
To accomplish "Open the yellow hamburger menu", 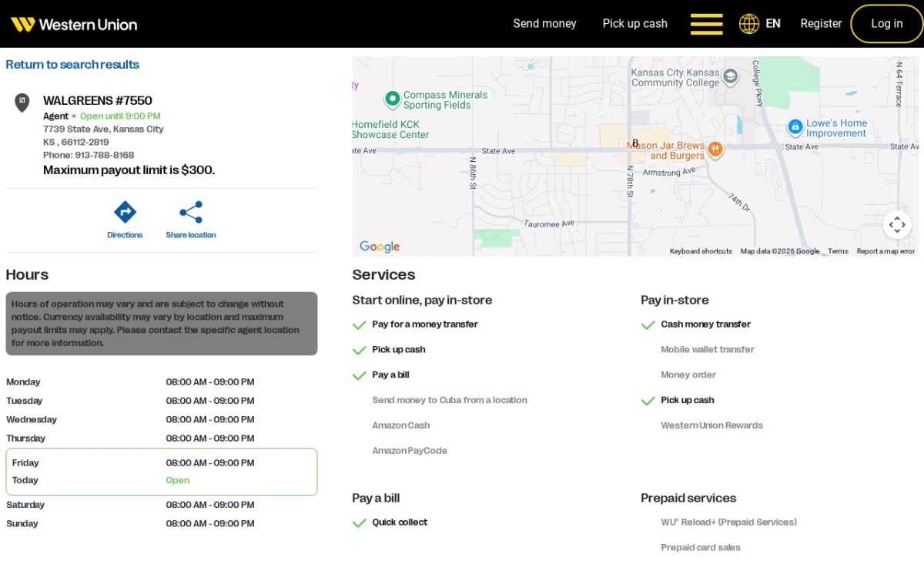I will 706,24.
